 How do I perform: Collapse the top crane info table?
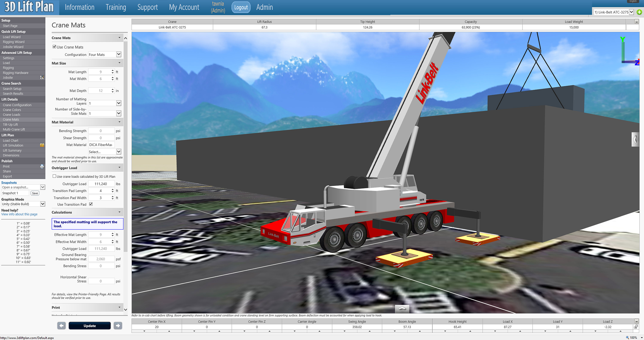[636, 22]
